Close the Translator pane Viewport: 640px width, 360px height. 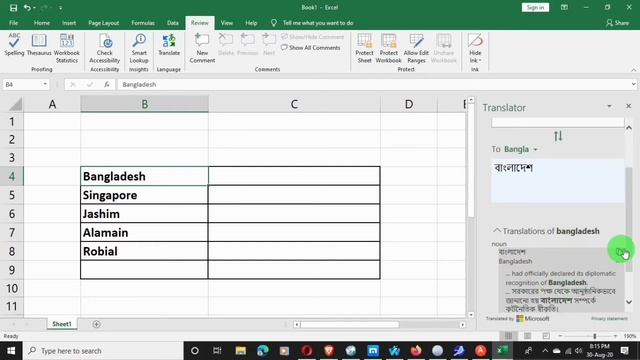pyautogui.click(x=629, y=106)
